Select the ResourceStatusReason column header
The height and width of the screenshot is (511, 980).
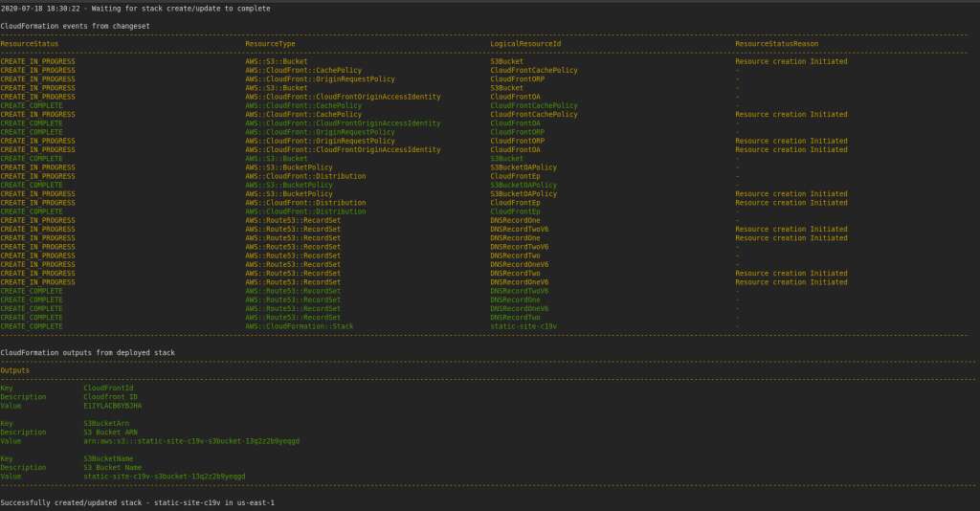click(x=776, y=44)
